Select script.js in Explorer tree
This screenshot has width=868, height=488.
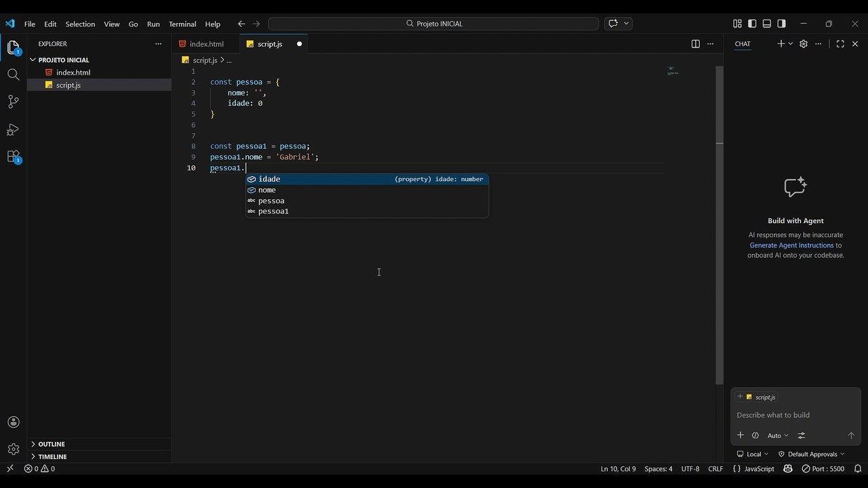tap(99, 85)
